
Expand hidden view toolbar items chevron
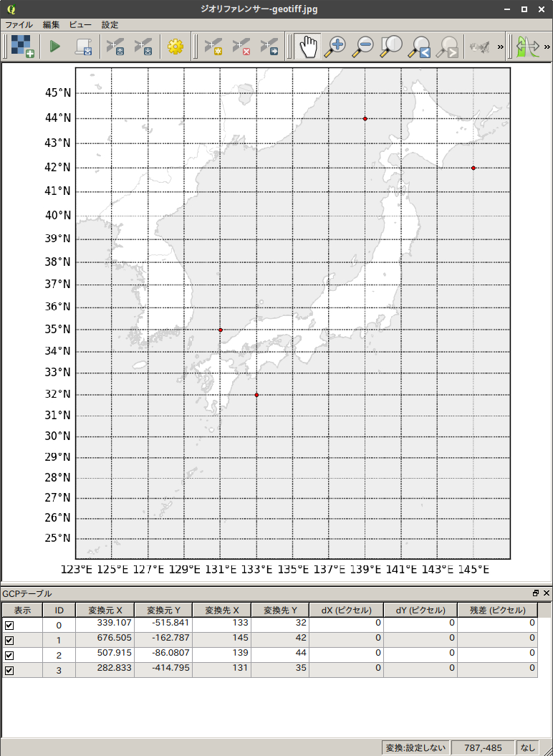[500, 47]
